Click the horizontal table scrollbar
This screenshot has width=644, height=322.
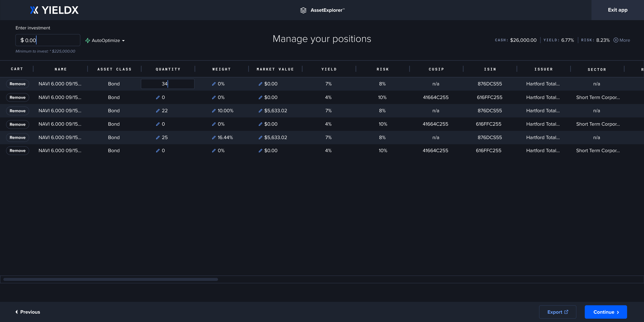click(111, 279)
